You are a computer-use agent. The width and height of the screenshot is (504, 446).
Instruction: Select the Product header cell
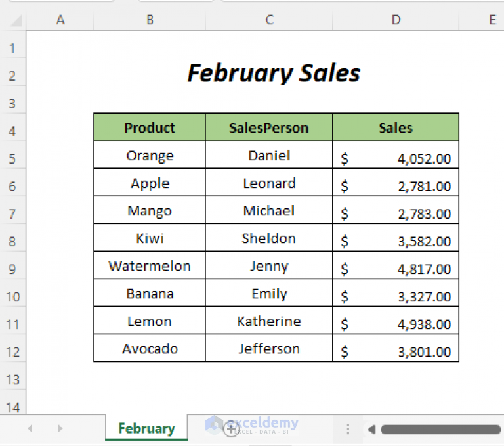tap(150, 127)
